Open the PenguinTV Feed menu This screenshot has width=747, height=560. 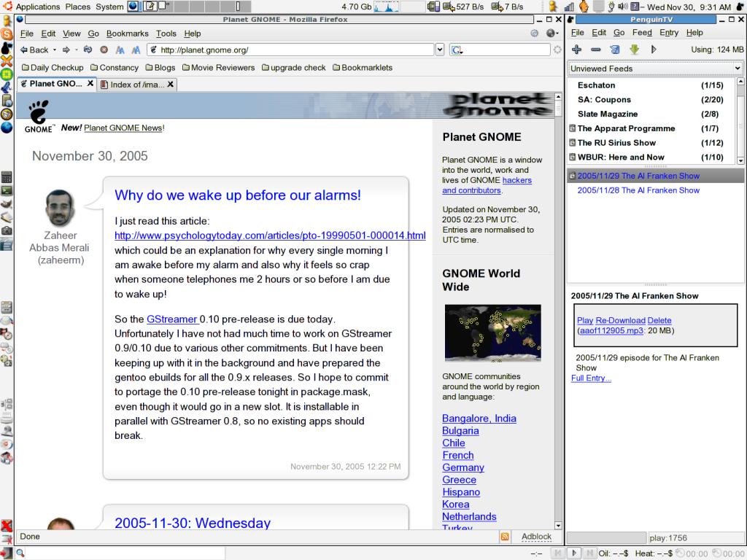pos(642,32)
